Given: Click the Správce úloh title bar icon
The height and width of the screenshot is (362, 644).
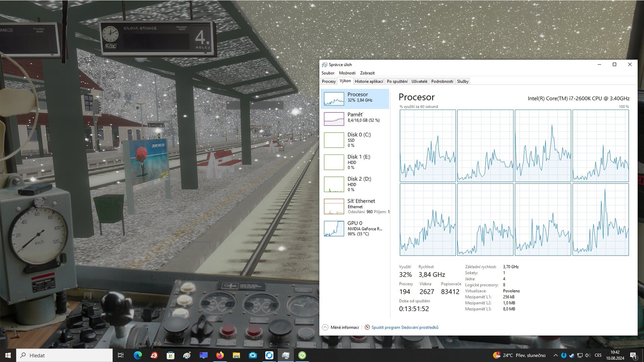Looking at the screenshot, I should tap(324, 65).
